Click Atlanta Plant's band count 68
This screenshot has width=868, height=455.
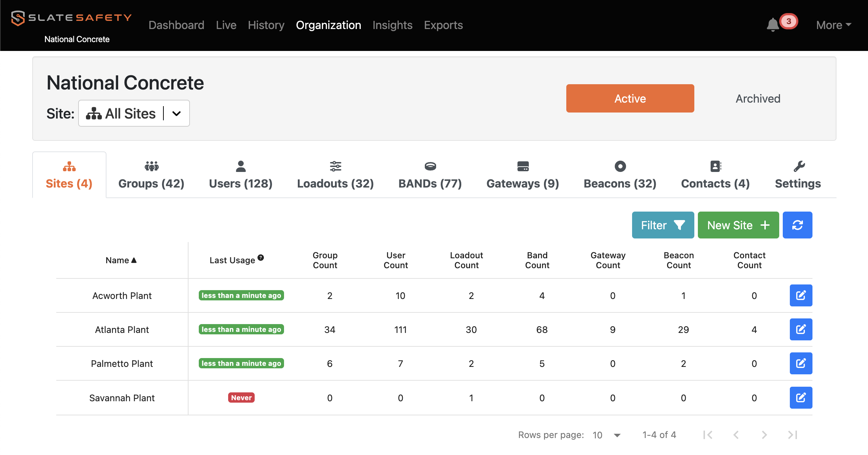tap(542, 329)
